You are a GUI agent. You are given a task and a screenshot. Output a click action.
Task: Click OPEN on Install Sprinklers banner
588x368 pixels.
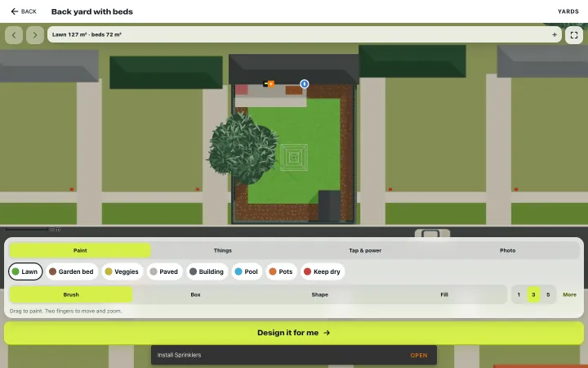[418, 355]
